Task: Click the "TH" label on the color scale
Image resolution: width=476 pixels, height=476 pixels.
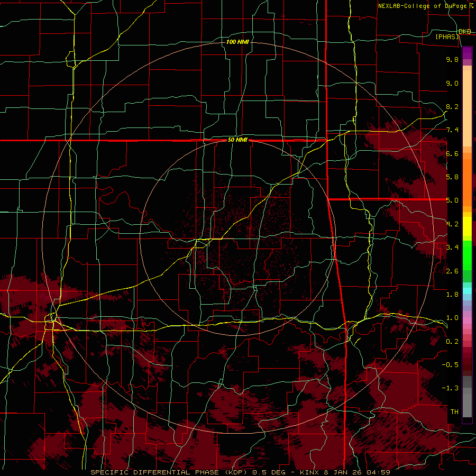Action: coord(454,412)
